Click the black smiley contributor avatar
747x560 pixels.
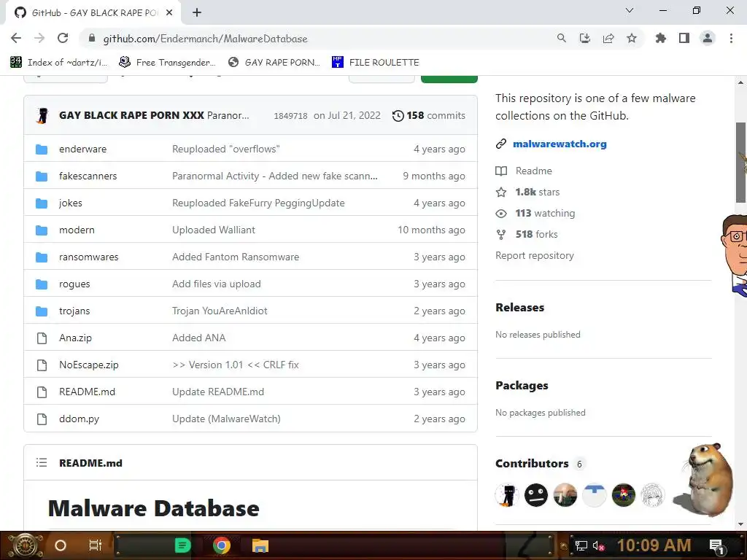536,495
